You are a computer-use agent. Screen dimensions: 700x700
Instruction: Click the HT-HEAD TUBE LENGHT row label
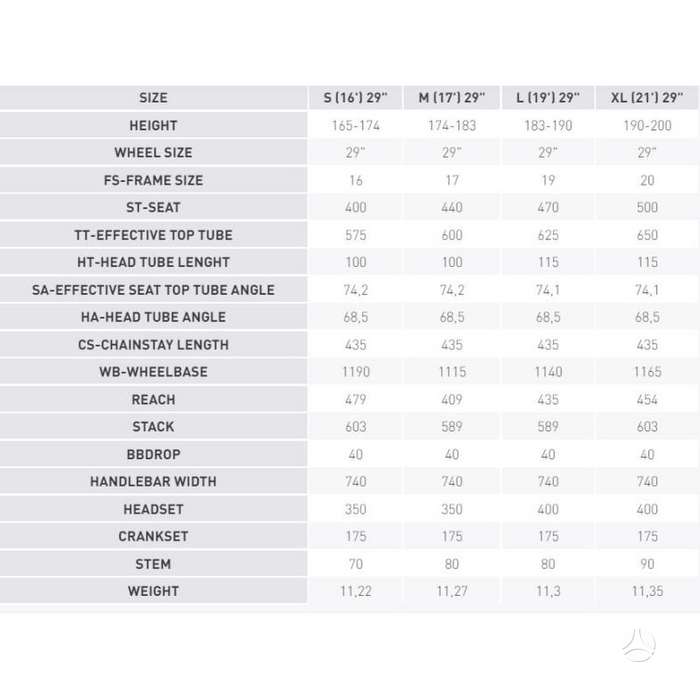point(153,262)
